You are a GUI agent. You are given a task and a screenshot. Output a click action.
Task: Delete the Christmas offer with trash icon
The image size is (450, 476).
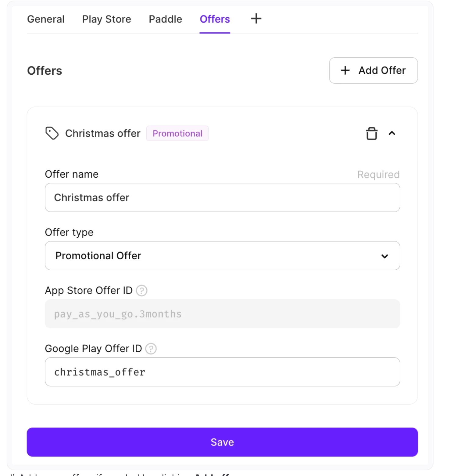click(371, 133)
